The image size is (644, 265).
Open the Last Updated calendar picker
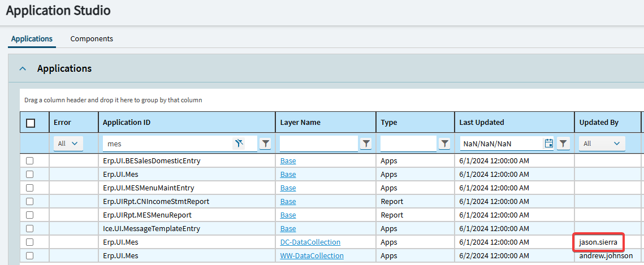pyautogui.click(x=548, y=144)
